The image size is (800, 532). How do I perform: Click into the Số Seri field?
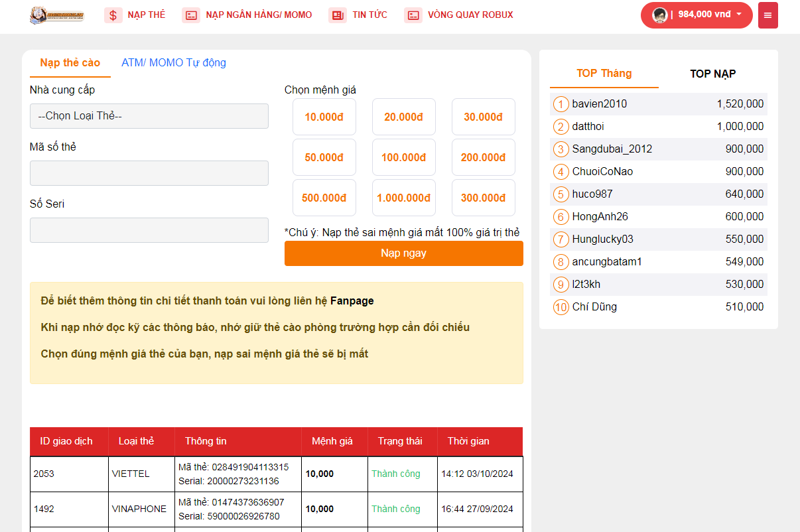pos(149,230)
